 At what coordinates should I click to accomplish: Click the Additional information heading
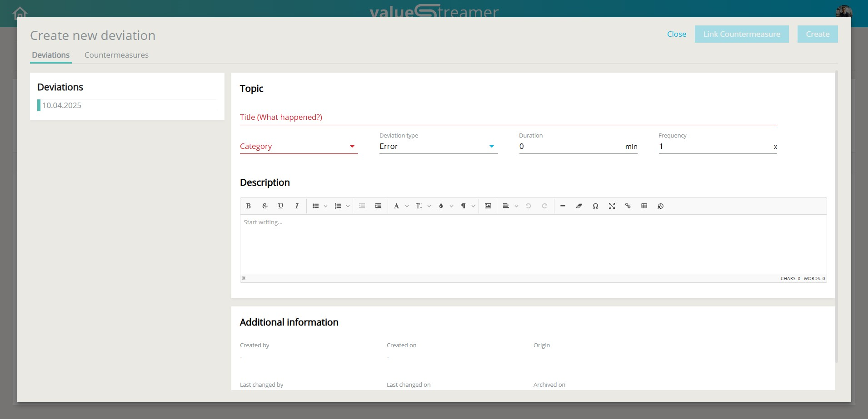pyautogui.click(x=289, y=322)
